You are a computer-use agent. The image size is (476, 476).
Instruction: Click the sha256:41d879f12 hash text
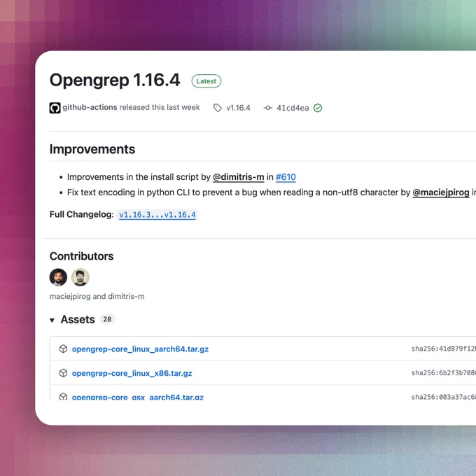(x=444, y=349)
